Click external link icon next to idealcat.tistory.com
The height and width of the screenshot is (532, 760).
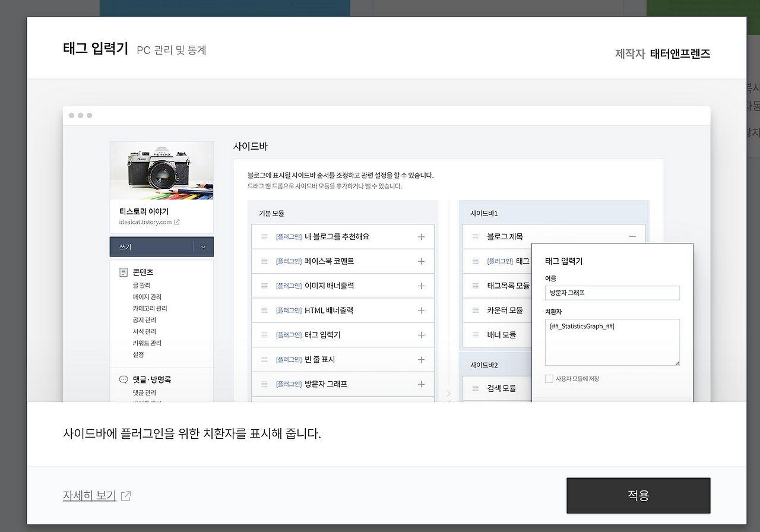click(177, 221)
